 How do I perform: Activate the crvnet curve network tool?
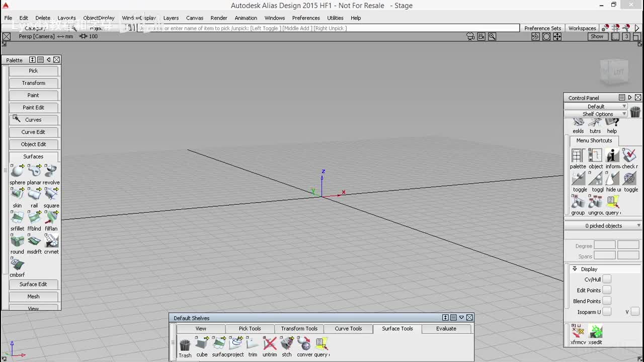(51, 241)
